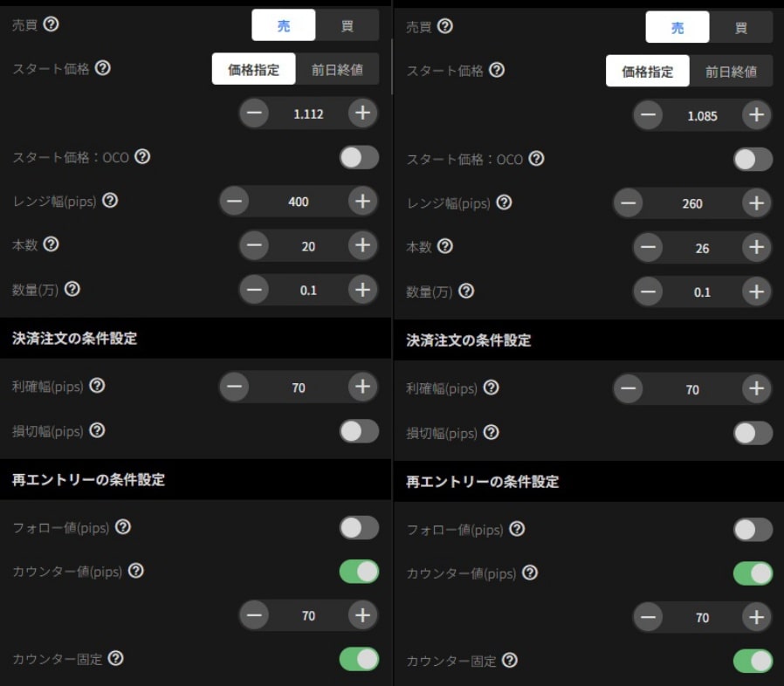Toggle left スタート価格：OCO switch

(359, 157)
